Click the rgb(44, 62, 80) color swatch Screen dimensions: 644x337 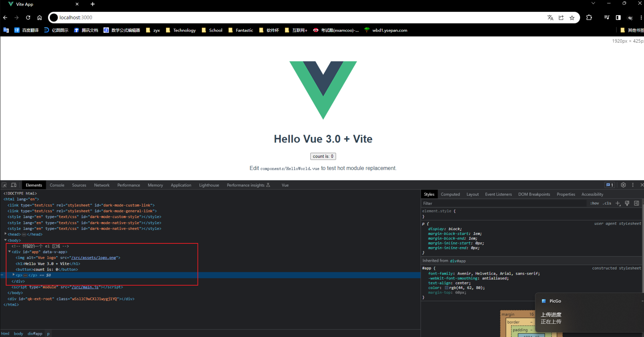coord(446,288)
